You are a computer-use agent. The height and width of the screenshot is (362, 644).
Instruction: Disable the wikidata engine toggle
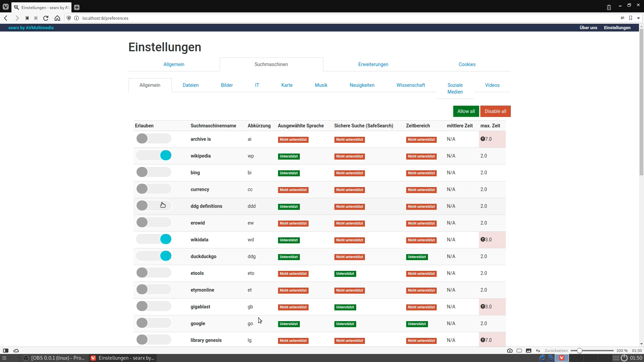click(x=154, y=239)
